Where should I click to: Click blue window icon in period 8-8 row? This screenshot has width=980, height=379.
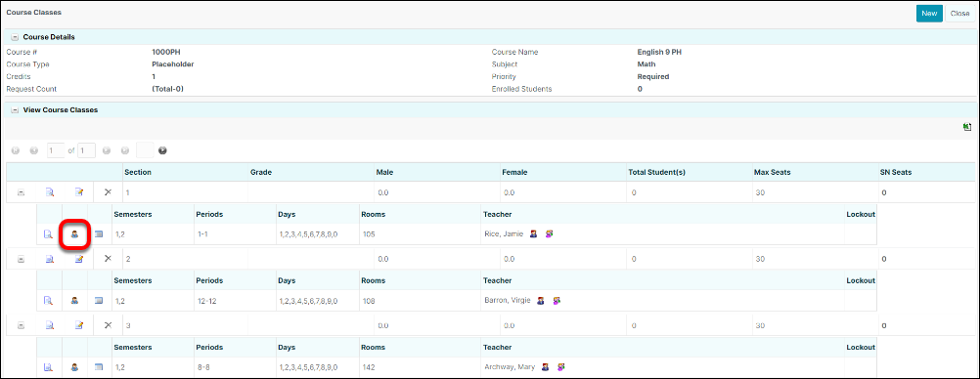pyautogui.click(x=99, y=367)
